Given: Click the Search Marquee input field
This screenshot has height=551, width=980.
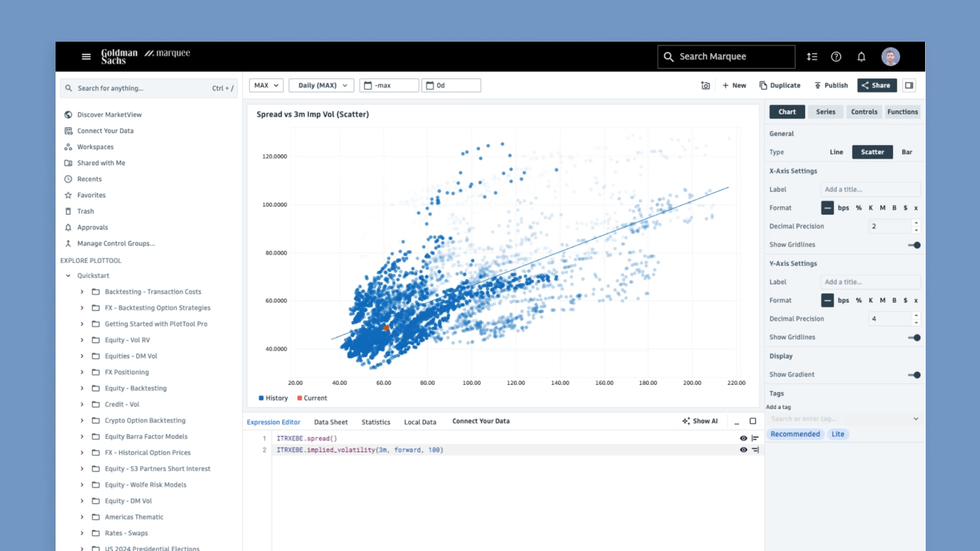Looking at the screenshot, I should (x=726, y=57).
